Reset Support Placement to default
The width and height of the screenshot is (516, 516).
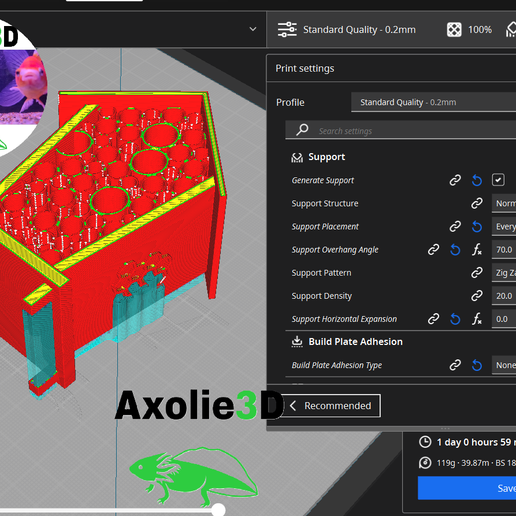[477, 227]
